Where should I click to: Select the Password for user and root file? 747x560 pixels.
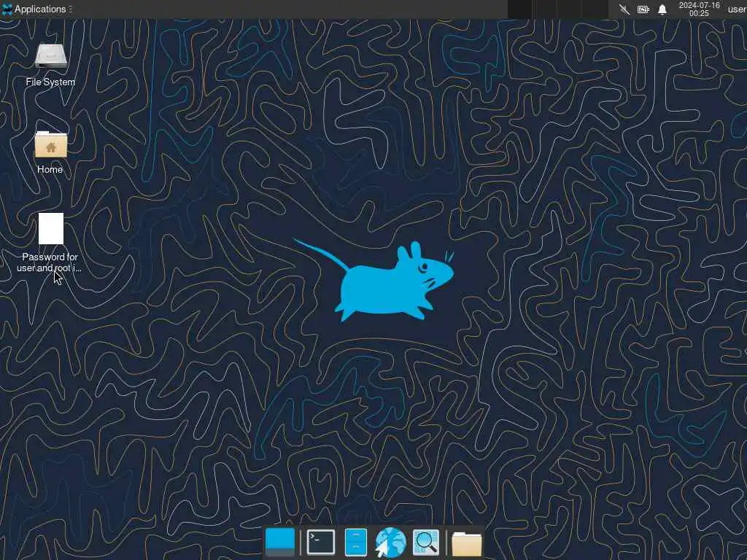[x=50, y=243]
